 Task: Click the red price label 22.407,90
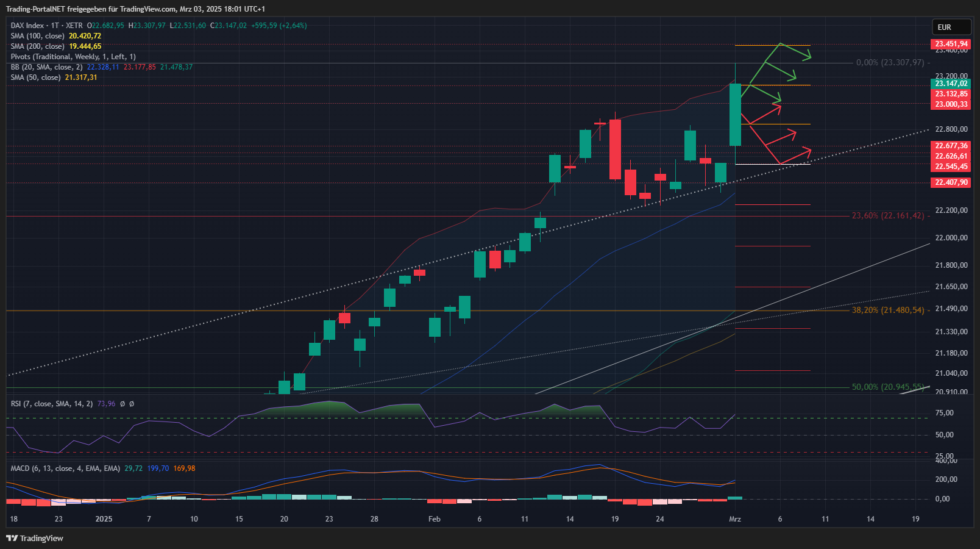[x=951, y=182]
